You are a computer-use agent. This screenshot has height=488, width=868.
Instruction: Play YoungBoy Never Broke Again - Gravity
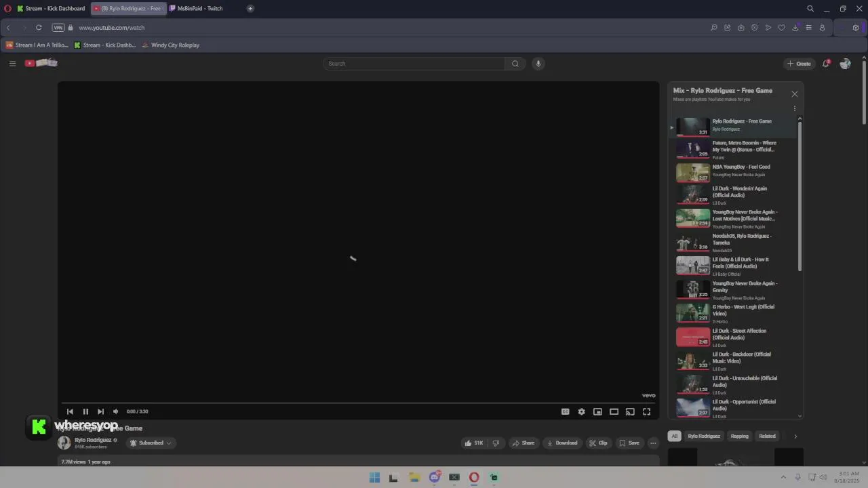732,290
